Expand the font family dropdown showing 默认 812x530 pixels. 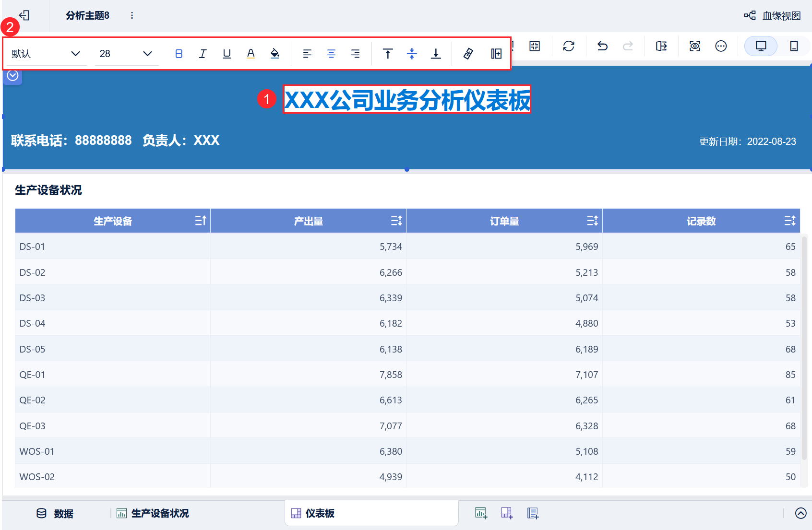pyautogui.click(x=46, y=54)
